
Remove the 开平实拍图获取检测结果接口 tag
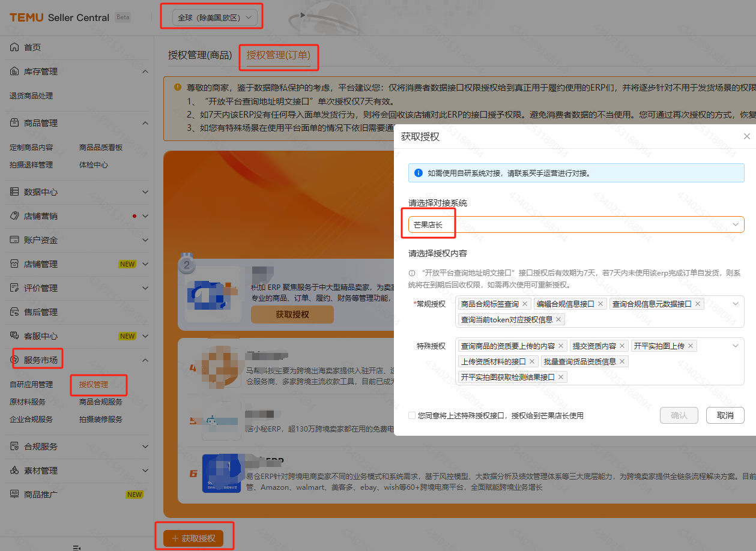[x=561, y=377]
